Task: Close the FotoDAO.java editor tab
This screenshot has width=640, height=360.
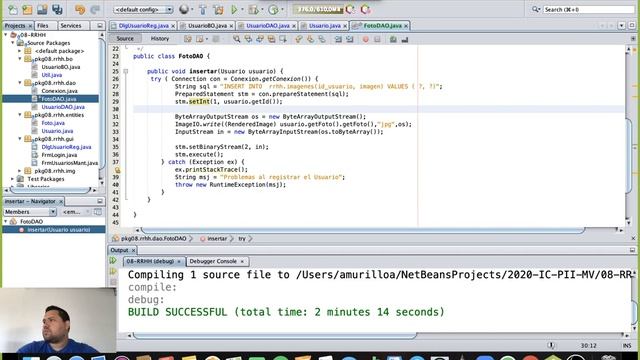Action: pos(406,26)
